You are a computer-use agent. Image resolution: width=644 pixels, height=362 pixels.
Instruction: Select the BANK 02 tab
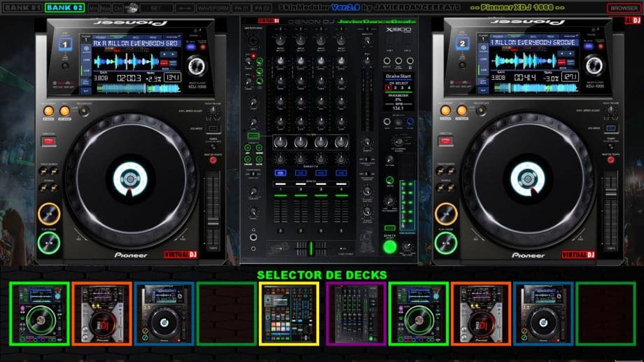64,8
